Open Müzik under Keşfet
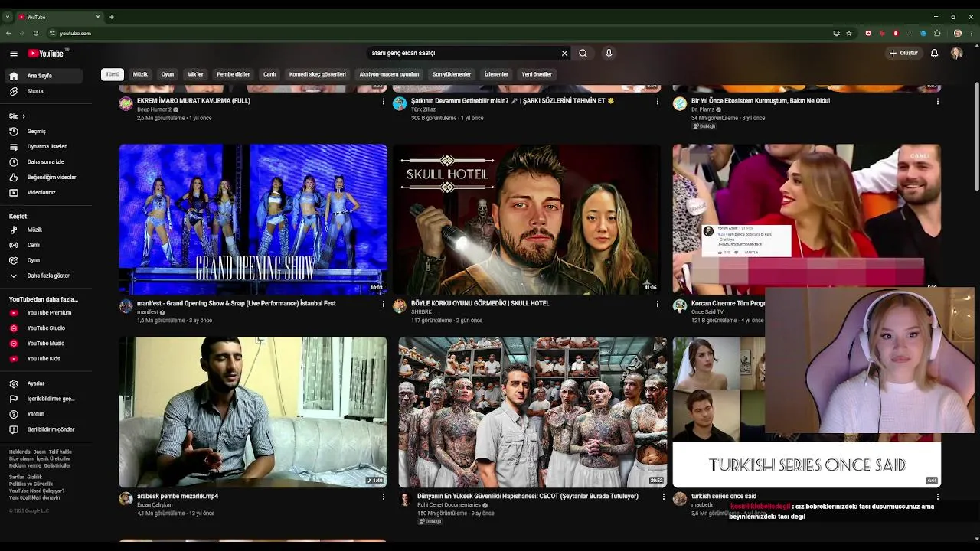Viewport: 980px width, 551px height. [x=44, y=230]
